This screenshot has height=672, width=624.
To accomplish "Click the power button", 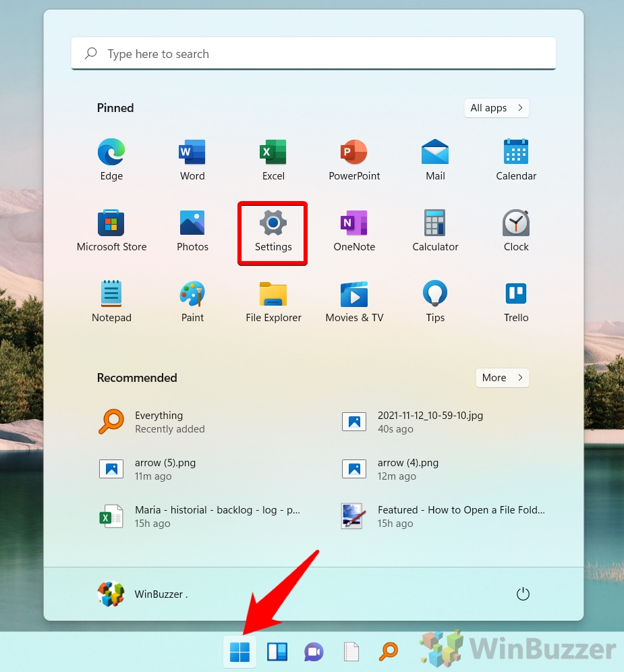I will click(523, 594).
